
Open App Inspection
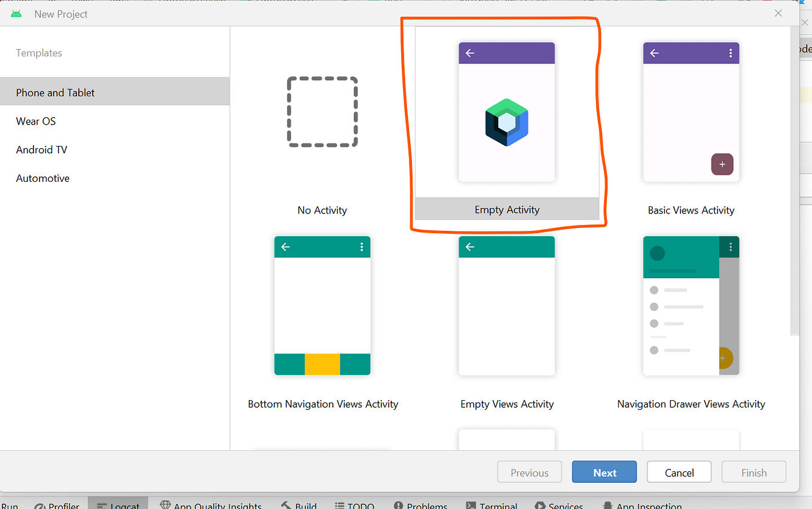[642, 505]
